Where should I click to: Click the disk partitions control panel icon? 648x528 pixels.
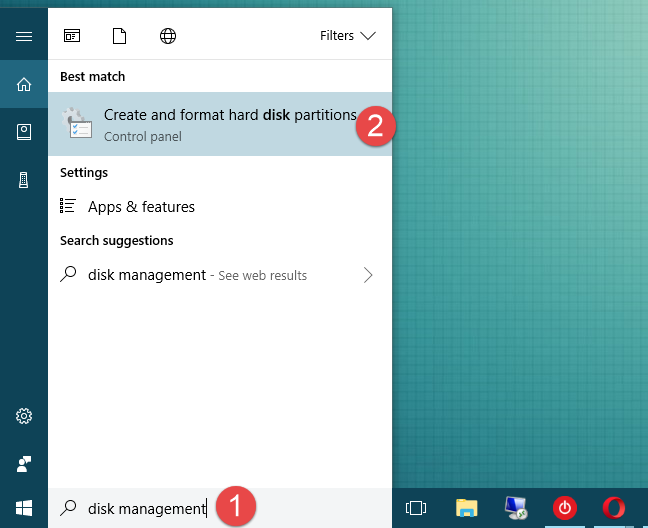point(77,123)
